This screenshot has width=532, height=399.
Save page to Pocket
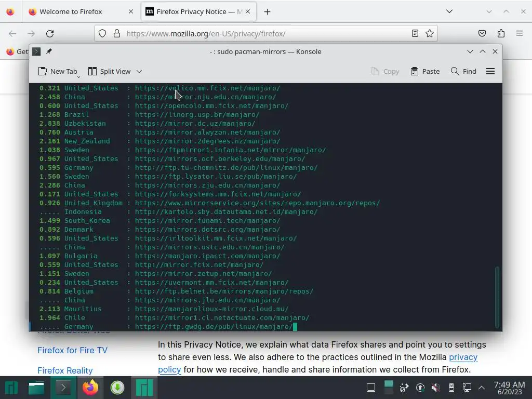(482, 33)
